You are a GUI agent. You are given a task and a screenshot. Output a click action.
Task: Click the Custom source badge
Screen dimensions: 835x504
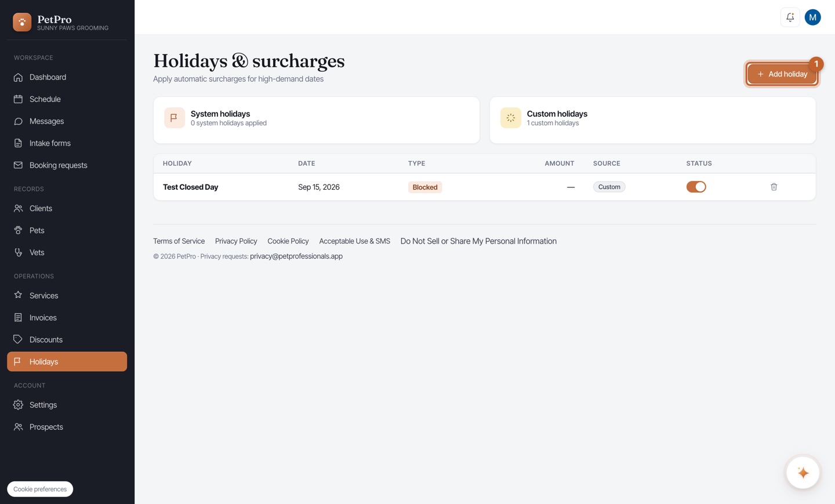609,187
